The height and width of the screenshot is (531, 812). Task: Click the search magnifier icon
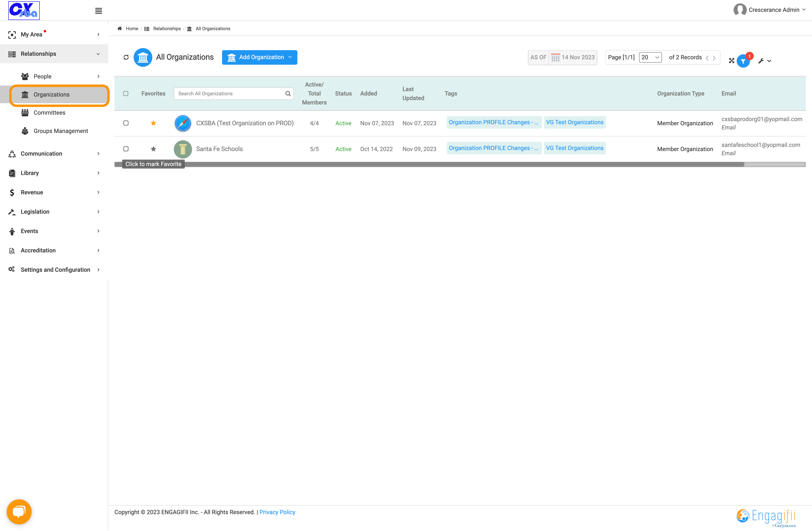click(x=288, y=94)
